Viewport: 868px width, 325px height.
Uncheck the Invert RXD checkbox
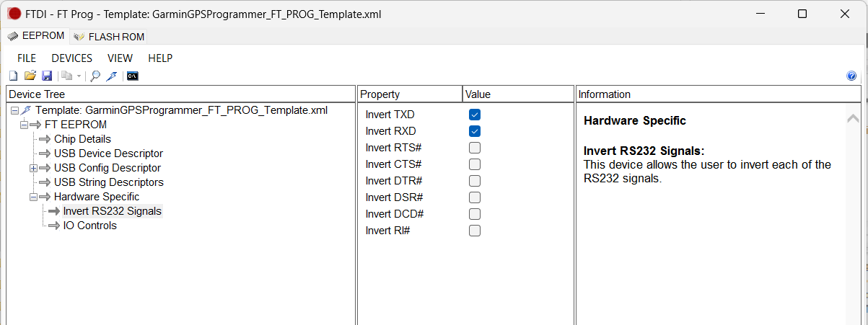click(474, 131)
